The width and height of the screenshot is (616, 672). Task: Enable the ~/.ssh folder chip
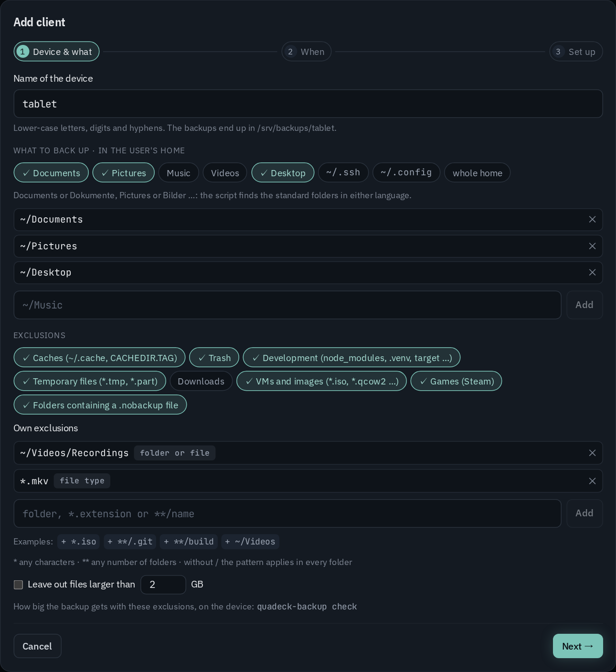click(343, 172)
